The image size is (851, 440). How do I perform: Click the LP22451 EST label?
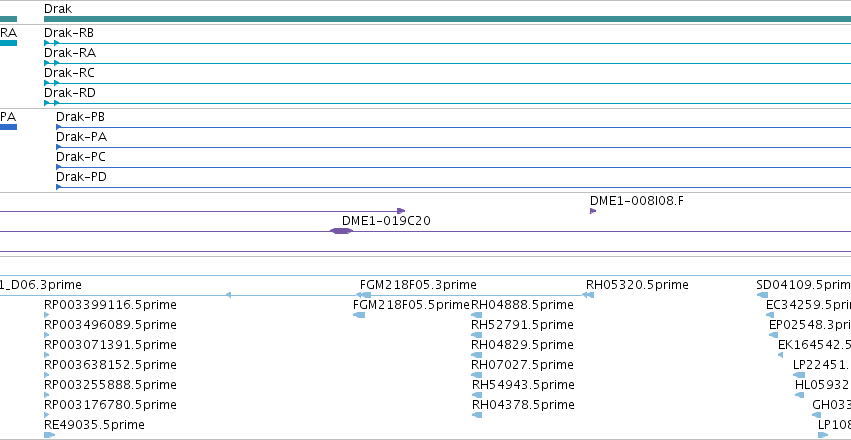click(822, 365)
